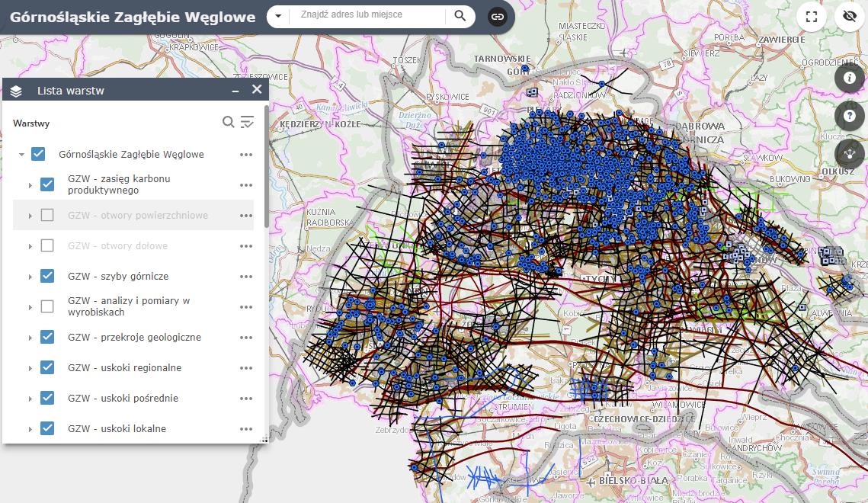
Task: Collapse the Górnośląskie Zagłębie Węglowe group
Action: pyautogui.click(x=21, y=155)
